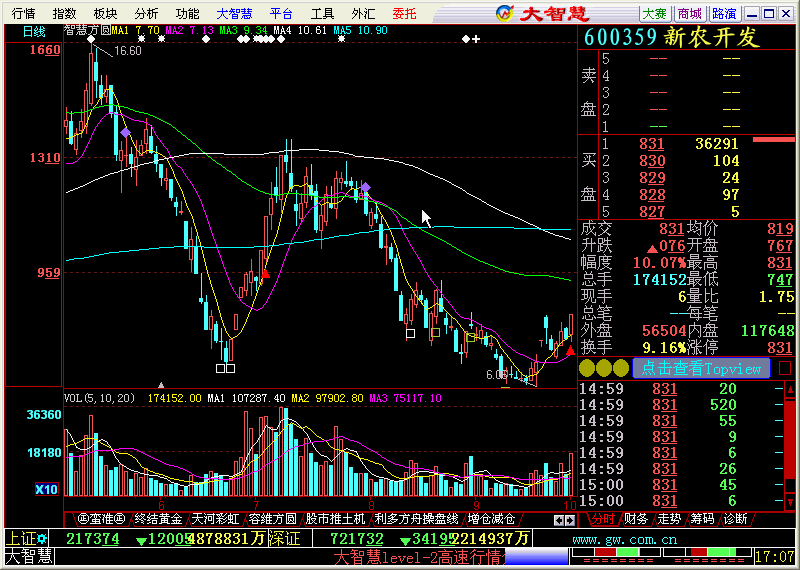
Task: Click the first yellow circle indicator
Action: pos(587,368)
